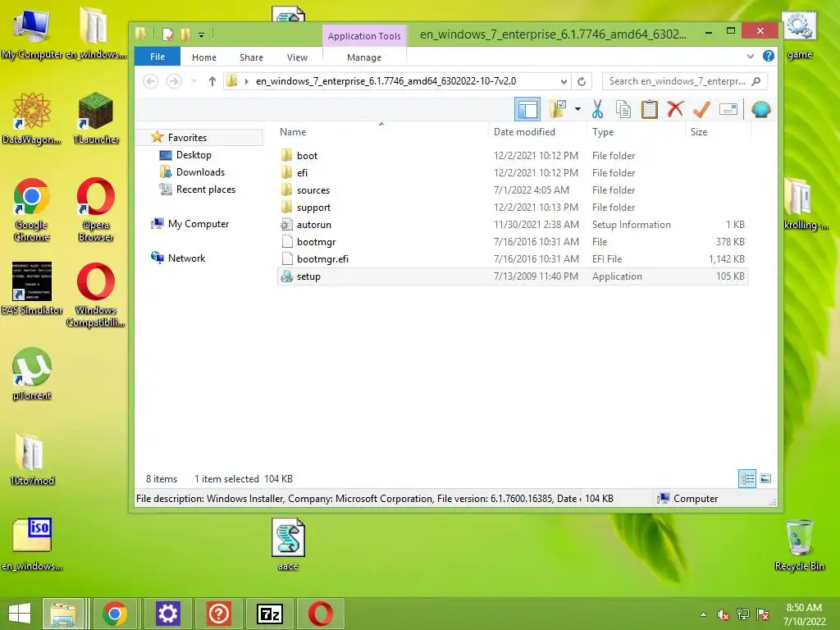
Task: Click the Copy pages icon
Action: point(623,109)
